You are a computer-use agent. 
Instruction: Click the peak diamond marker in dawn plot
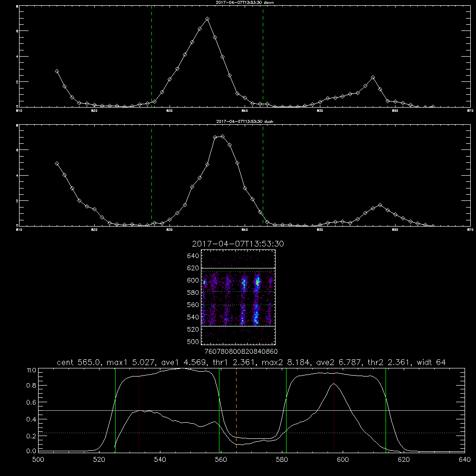(208, 19)
